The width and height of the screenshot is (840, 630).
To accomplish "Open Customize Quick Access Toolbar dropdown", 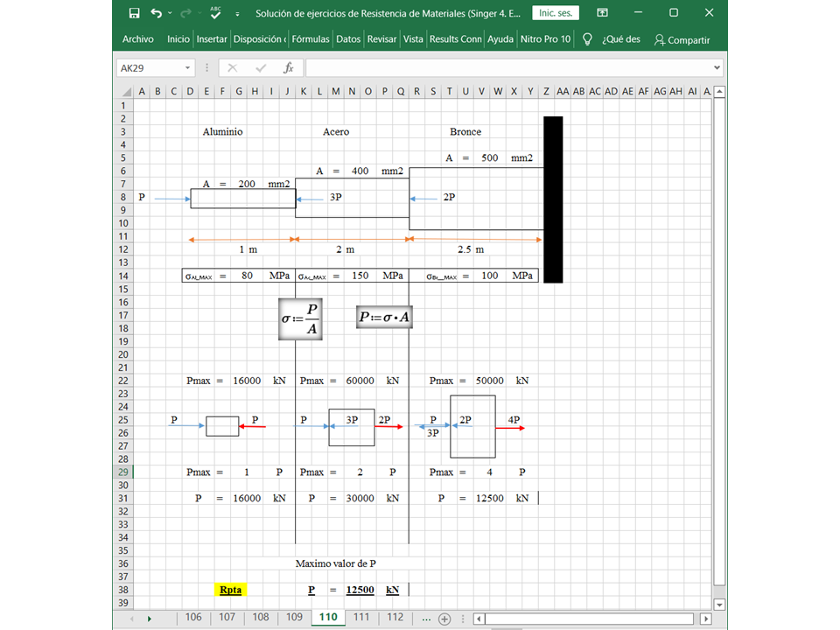I will click(237, 14).
